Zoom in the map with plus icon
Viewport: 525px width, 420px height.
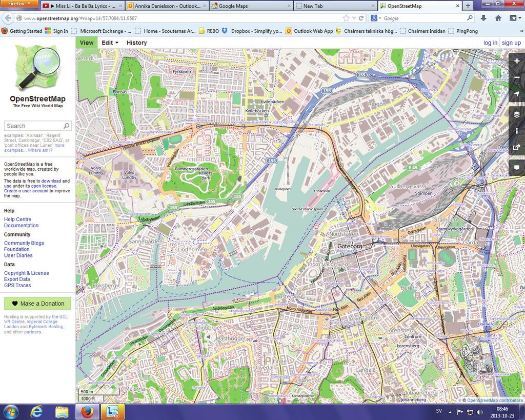(517, 61)
